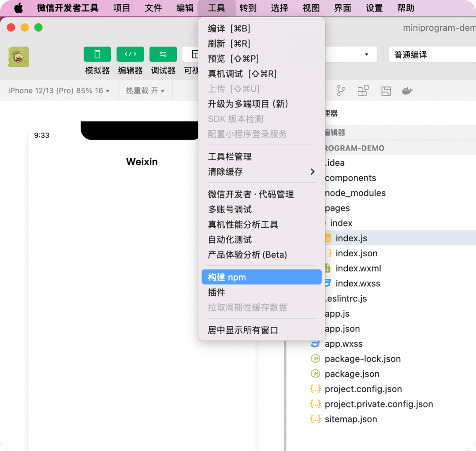Open the 选择 menu

pos(279,8)
